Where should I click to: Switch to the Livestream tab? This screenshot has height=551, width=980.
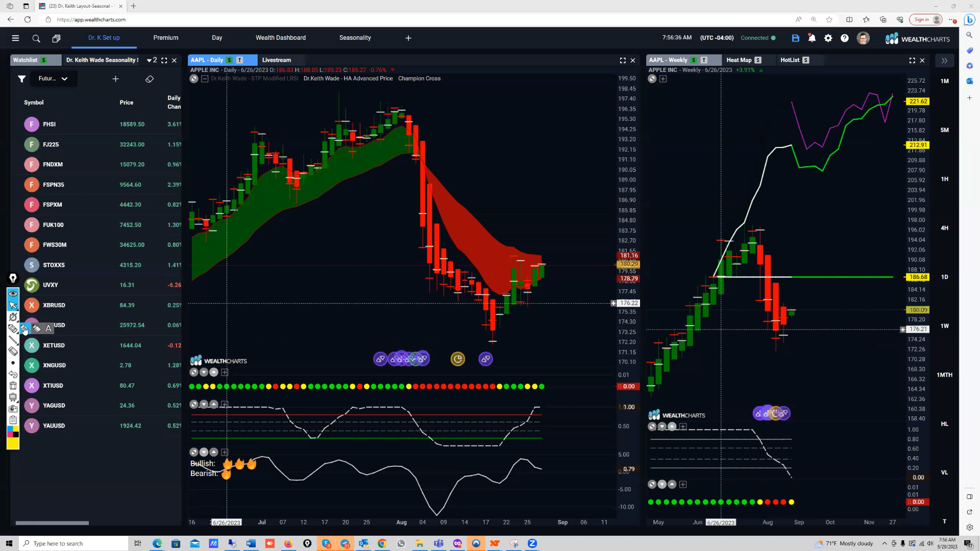[x=277, y=60]
